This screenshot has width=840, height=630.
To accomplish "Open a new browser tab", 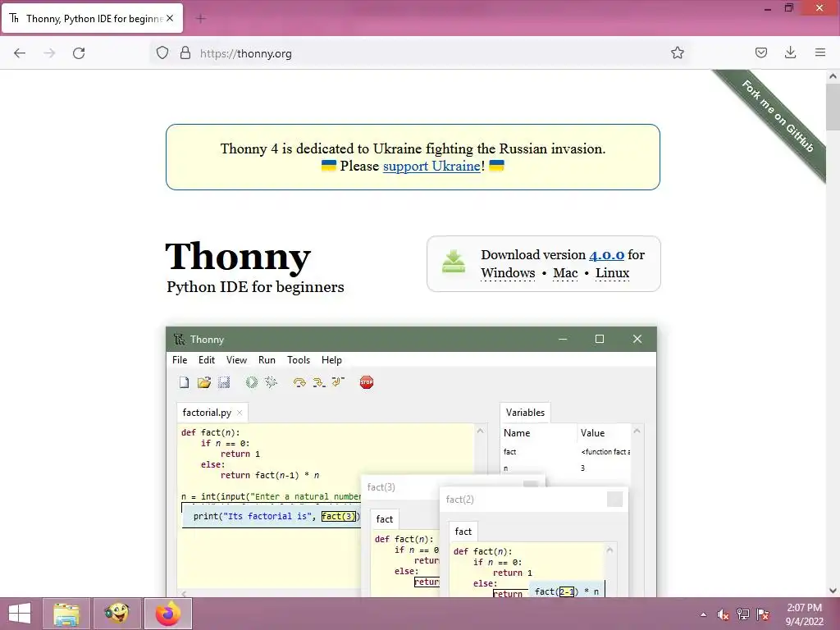I will (201, 19).
